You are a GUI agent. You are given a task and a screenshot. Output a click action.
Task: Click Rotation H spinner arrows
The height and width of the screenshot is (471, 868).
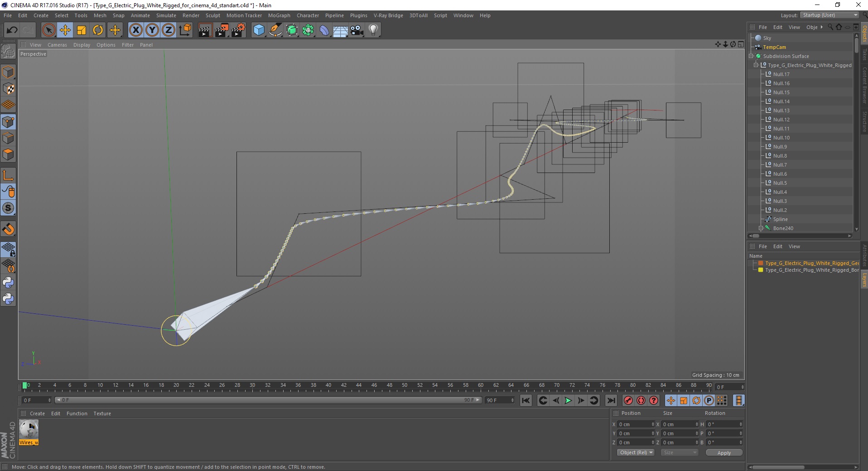click(741, 424)
